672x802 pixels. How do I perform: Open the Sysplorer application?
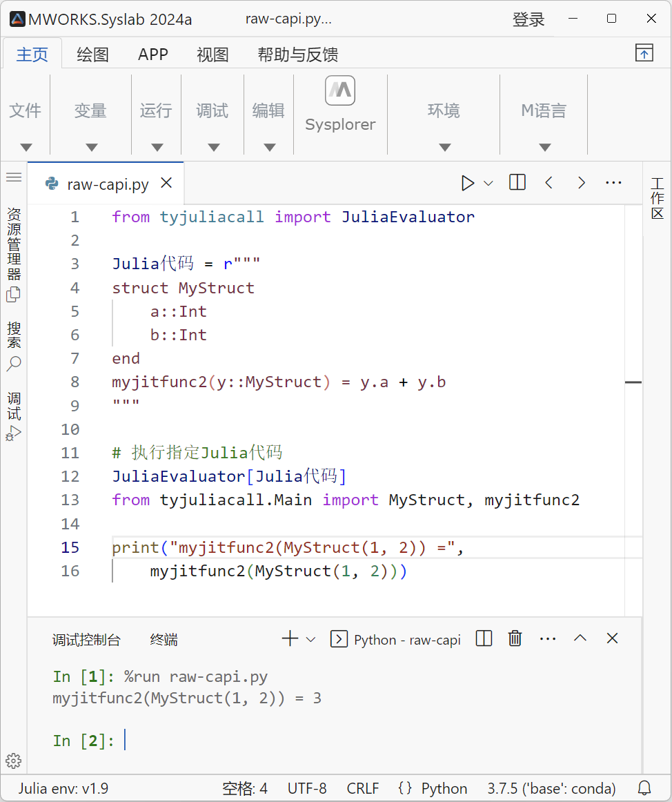[x=339, y=104]
